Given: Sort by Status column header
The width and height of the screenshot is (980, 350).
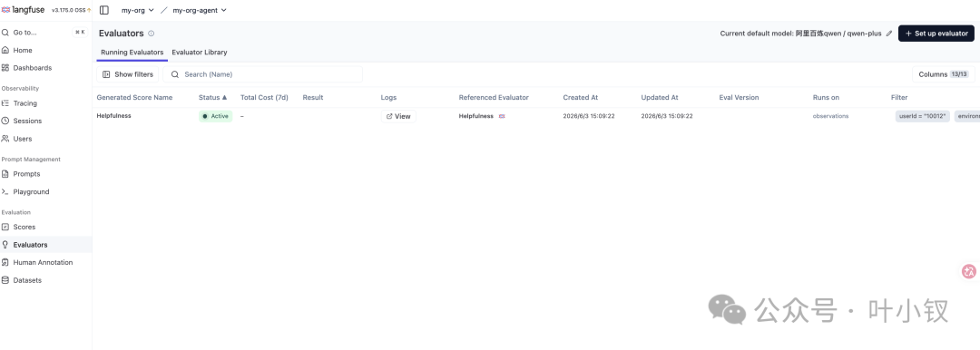Looking at the screenshot, I should 212,98.
